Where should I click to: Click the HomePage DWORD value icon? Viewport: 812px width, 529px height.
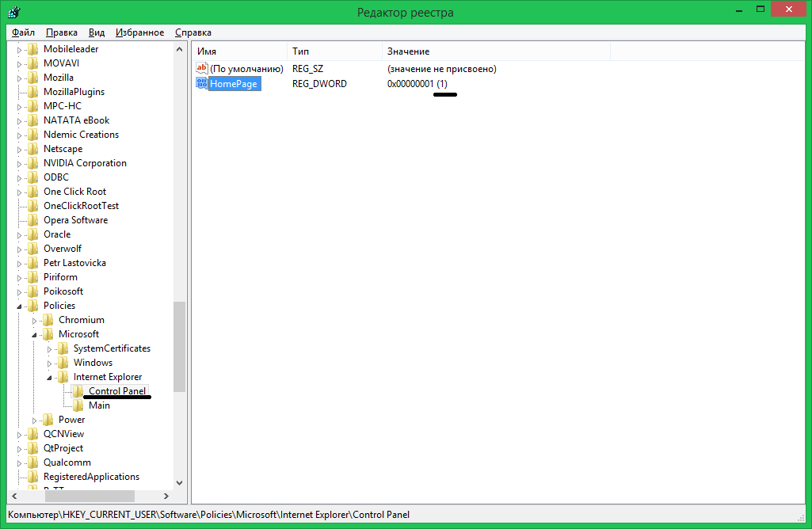[201, 84]
